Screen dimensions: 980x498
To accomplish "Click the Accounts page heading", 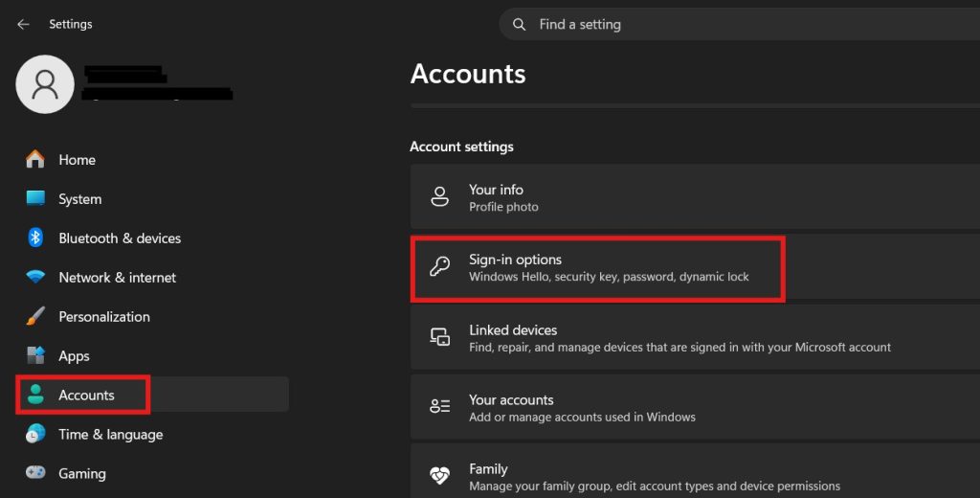I will [468, 74].
